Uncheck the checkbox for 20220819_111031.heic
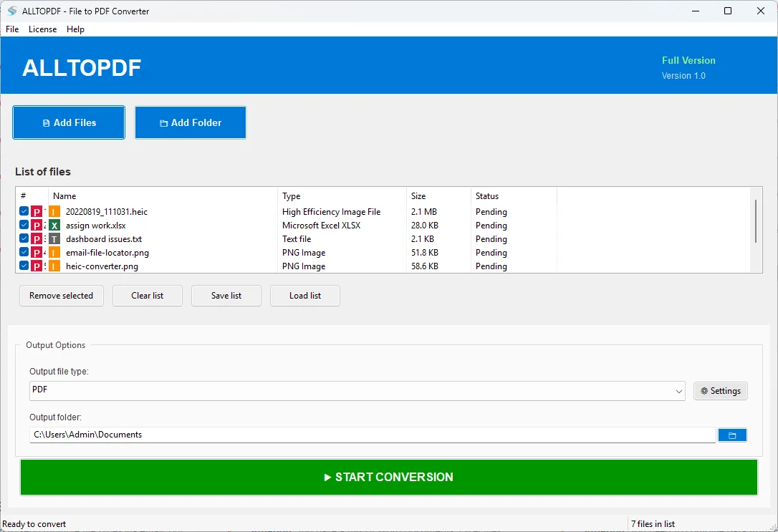778x532 pixels. pyautogui.click(x=24, y=211)
